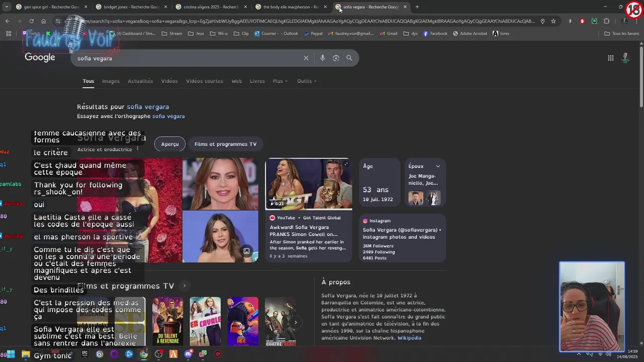Screen dimensions: 644x362
Task: Open the red hand ad-blocker extension
Action: click(x=582, y=21)
